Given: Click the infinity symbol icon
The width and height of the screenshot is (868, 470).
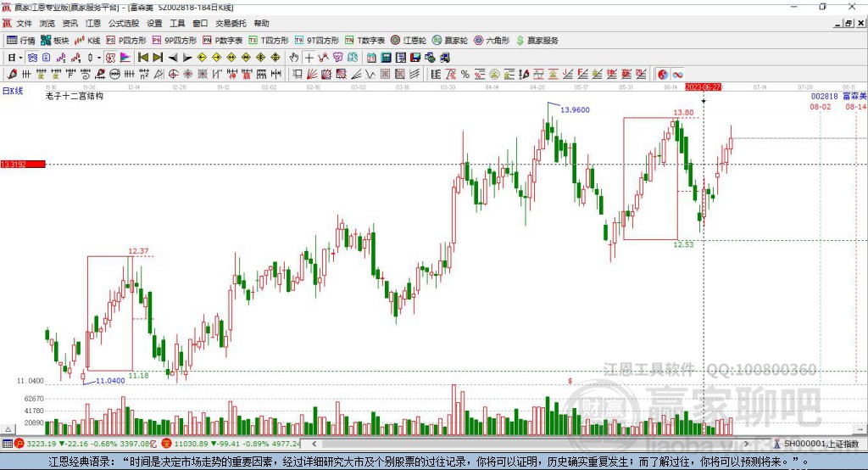Looking at the screenshot, I should [x=677, y=75].
